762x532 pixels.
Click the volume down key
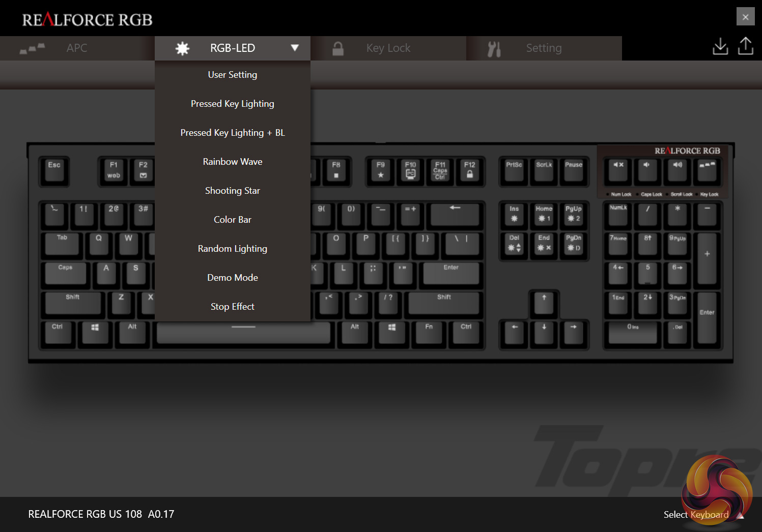(648, 170)
